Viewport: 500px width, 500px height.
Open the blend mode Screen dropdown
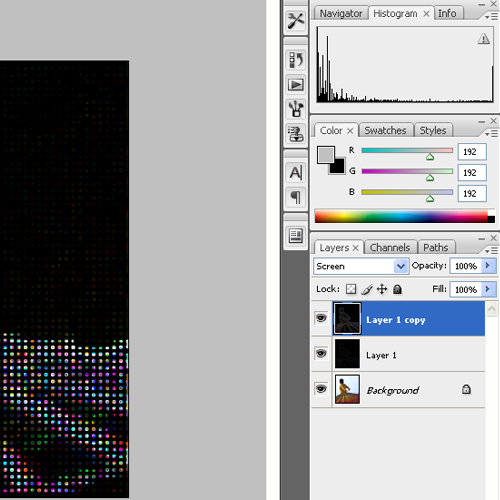click(361, 266)
